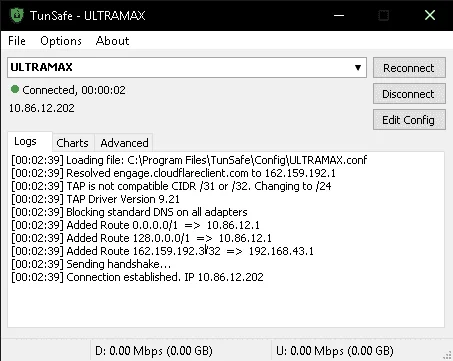
Task: Click the 'TAP is not compatible CIDR' log line
Action: [x=171, y=186]
